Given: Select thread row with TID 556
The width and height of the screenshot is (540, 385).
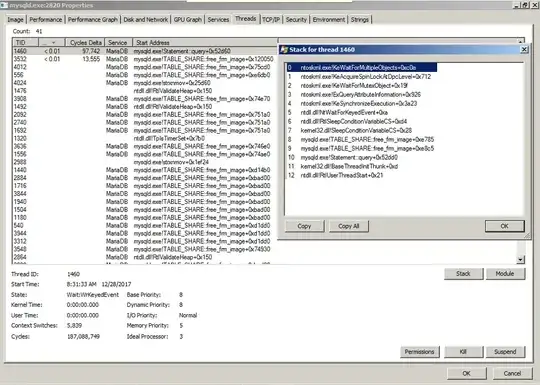Looking at the screenshot, I should (145, 75).
